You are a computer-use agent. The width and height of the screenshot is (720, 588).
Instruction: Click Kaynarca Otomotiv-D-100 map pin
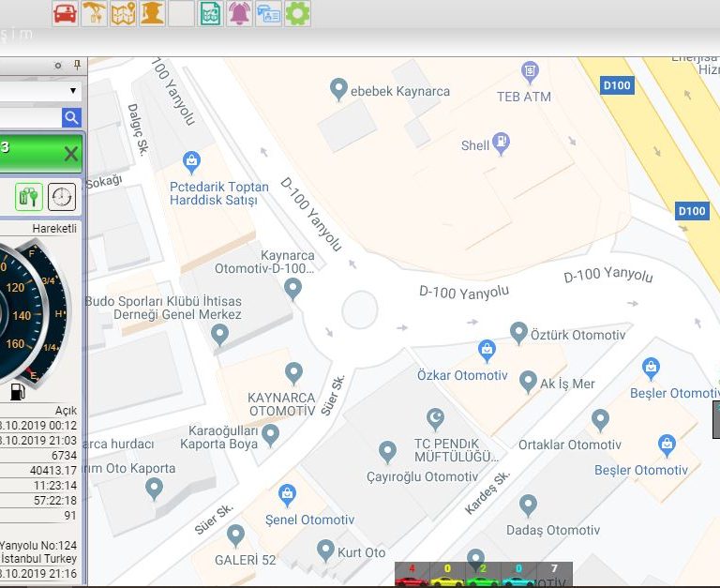coord(292,289)
